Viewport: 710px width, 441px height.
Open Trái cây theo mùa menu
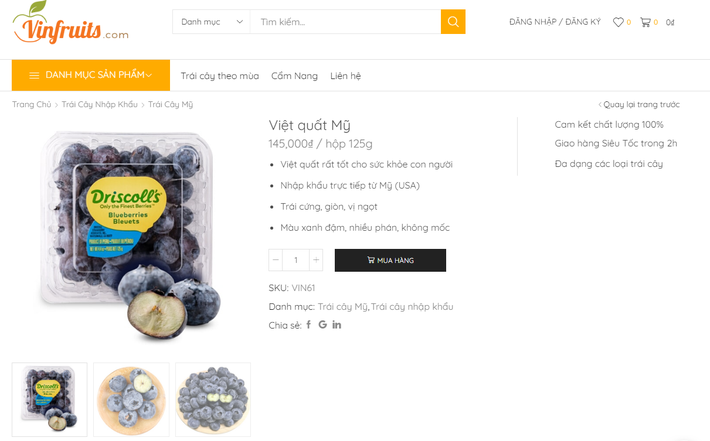pyautogui.click(x=220, y=76)
